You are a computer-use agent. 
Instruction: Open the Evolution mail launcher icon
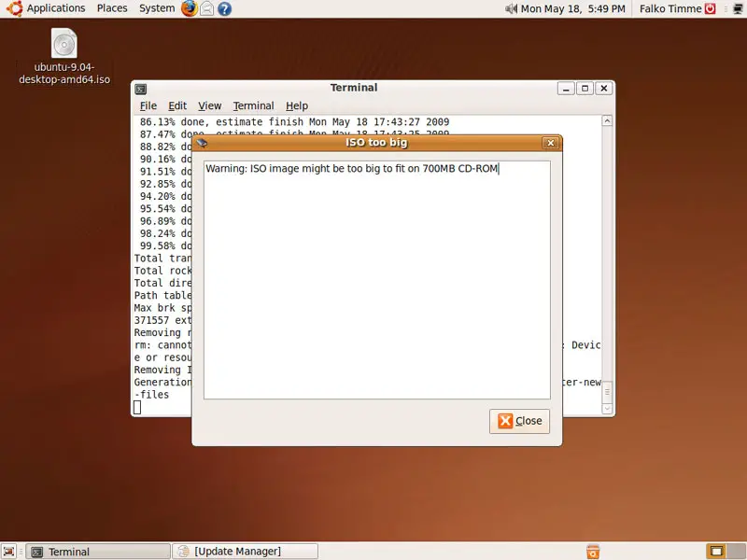206,8
